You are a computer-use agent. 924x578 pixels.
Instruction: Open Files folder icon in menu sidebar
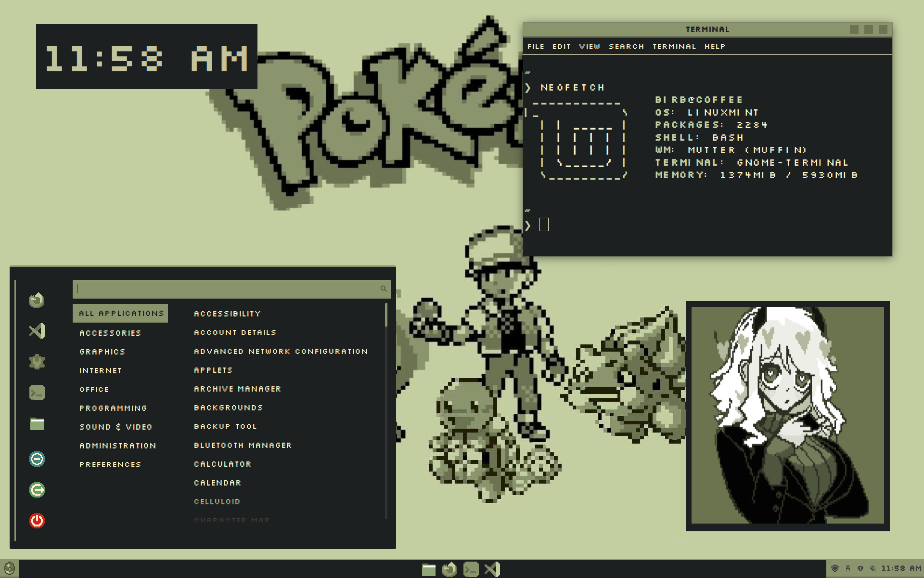(x=37, y=424)
